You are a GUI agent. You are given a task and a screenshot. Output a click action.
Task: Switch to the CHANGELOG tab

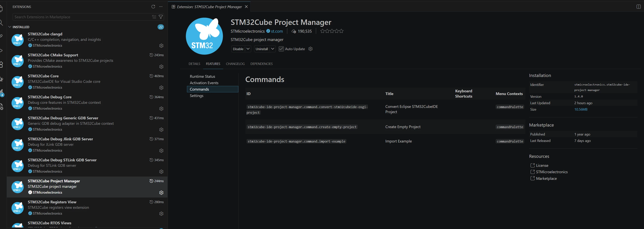click(x=235, y=64)
